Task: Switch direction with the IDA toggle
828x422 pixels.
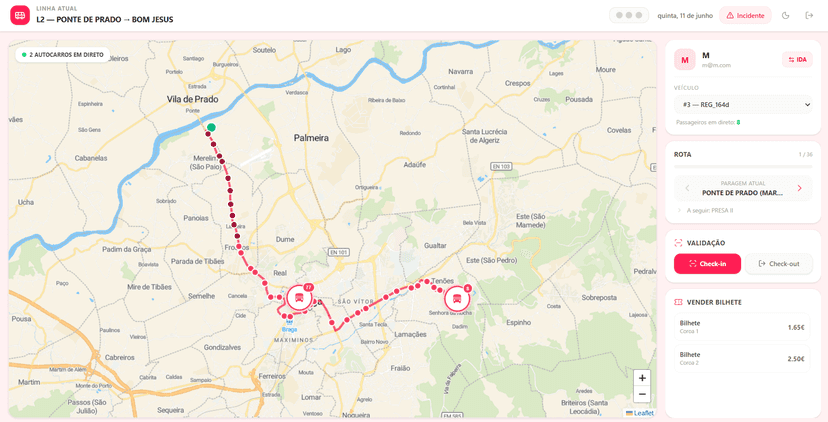Action: pyautogui.click(x=797, y=60)
